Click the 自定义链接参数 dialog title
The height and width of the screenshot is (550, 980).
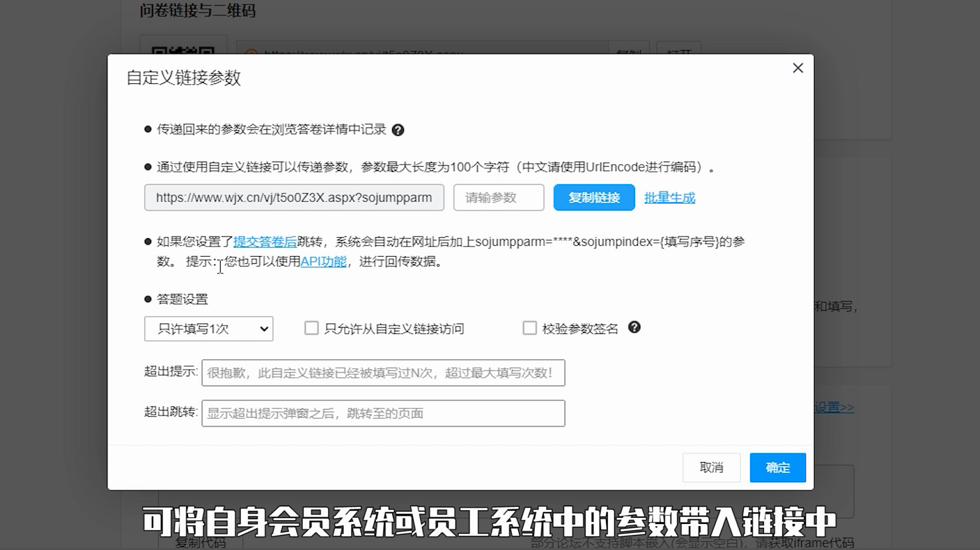(x=183, y=78)
